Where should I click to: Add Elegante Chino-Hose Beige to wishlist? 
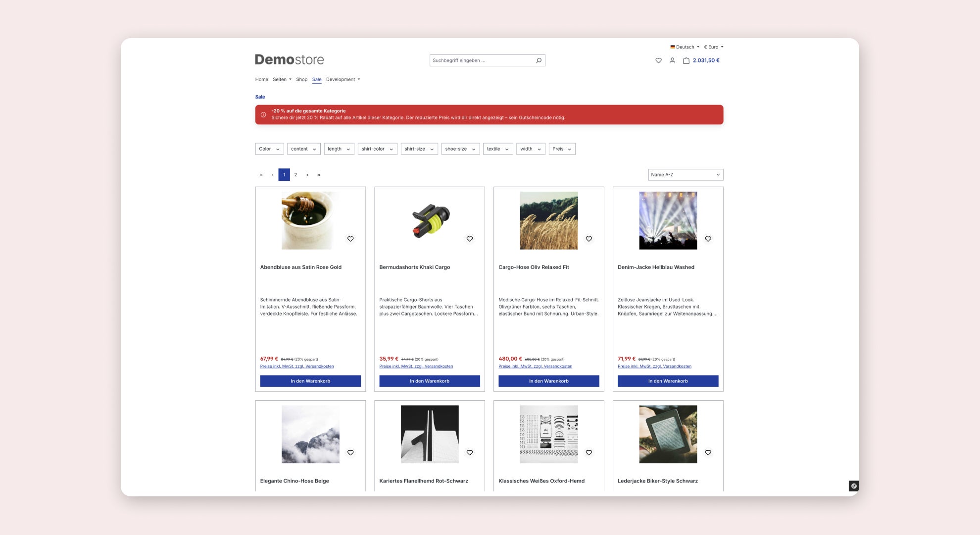(x=350, y=453)
